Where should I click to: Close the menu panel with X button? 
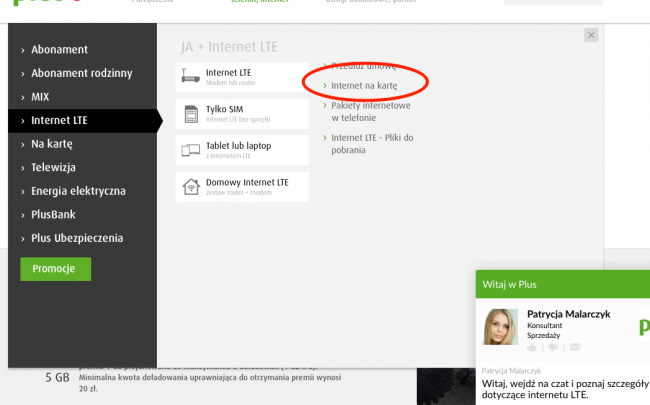pyautogui.click(x=591, y=35)
